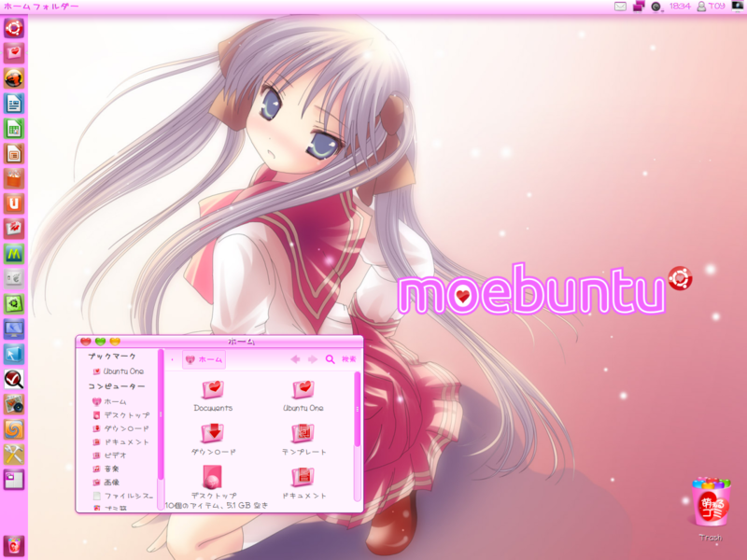Select Ubuntu One bookmark in sidebar

click(123, 371)
